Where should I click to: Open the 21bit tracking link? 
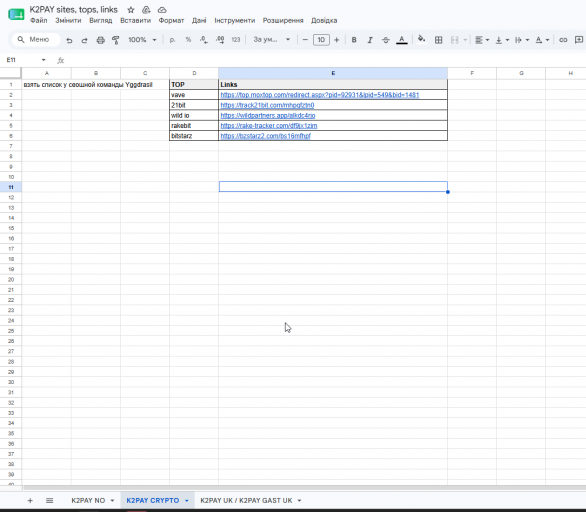pyautogui.click(x=267, y=105)
